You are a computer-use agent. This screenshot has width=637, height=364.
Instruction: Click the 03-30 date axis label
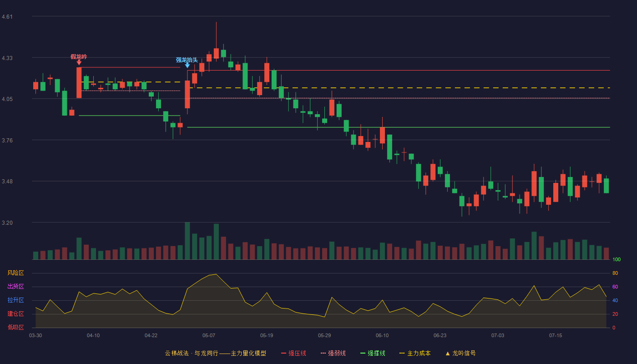coord(35,335)
